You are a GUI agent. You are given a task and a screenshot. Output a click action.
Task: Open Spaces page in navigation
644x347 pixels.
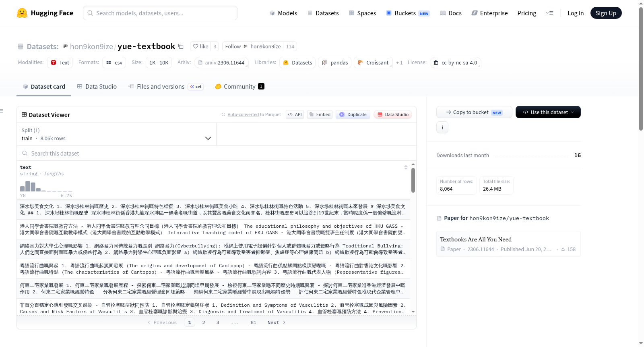pos(363,13)
